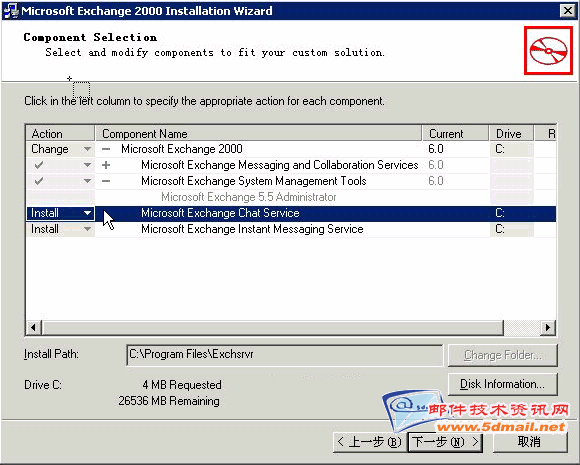This screenshot has width=580, height=465.
Task: Click the red CD setup icon
Action: point(548,50)
